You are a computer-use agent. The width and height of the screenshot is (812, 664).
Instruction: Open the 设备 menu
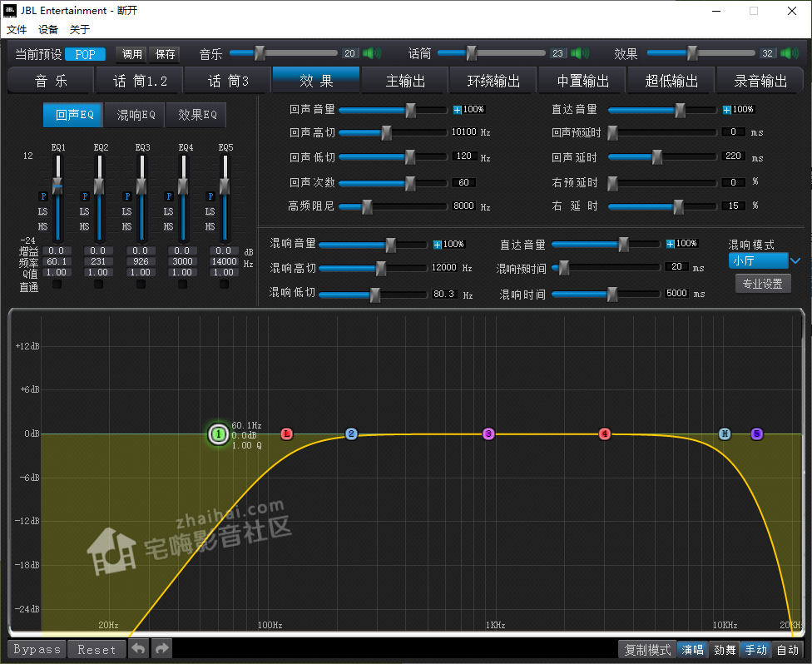coord(48,29)
